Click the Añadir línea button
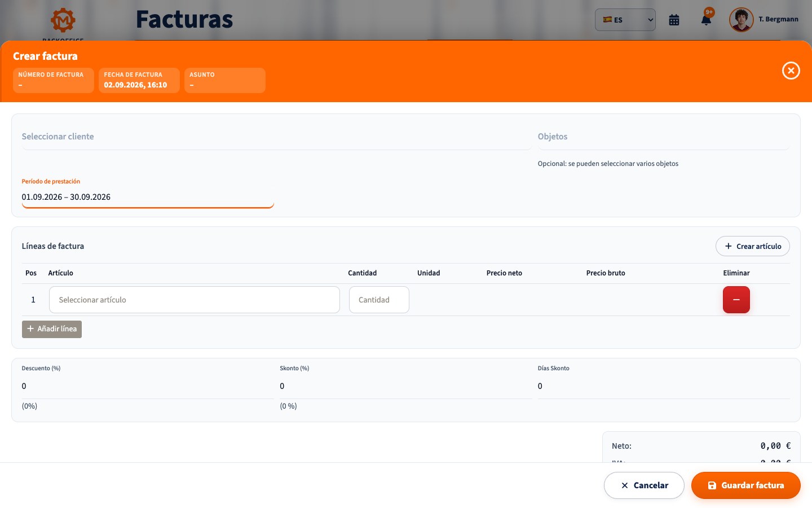The width and height of the screenshot is (812, 508). tap(52, 329)
